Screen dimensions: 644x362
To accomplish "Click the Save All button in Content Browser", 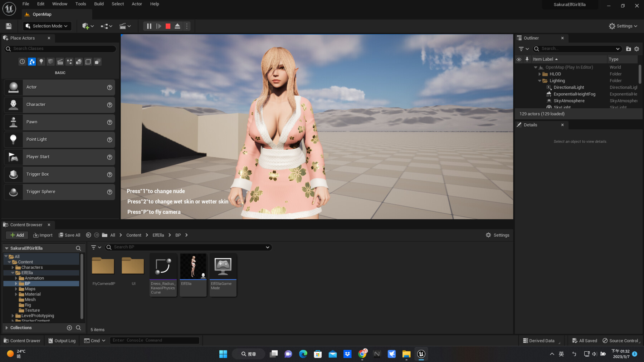I will click(x=69, y=235).
